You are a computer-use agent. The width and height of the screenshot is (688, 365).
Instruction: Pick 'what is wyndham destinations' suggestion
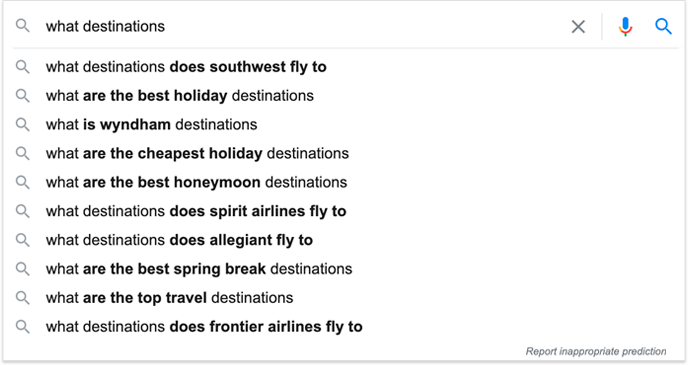coord(151,125)
